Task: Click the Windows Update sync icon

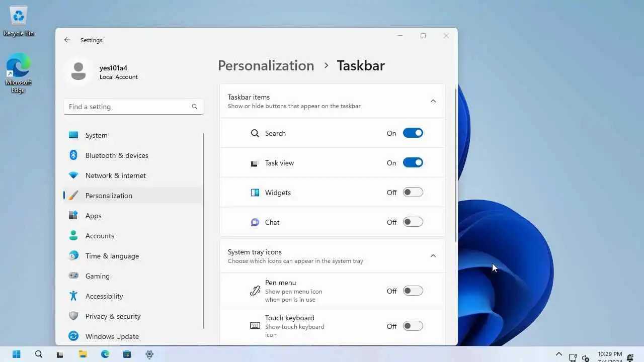Action: [x=73, y=336]
